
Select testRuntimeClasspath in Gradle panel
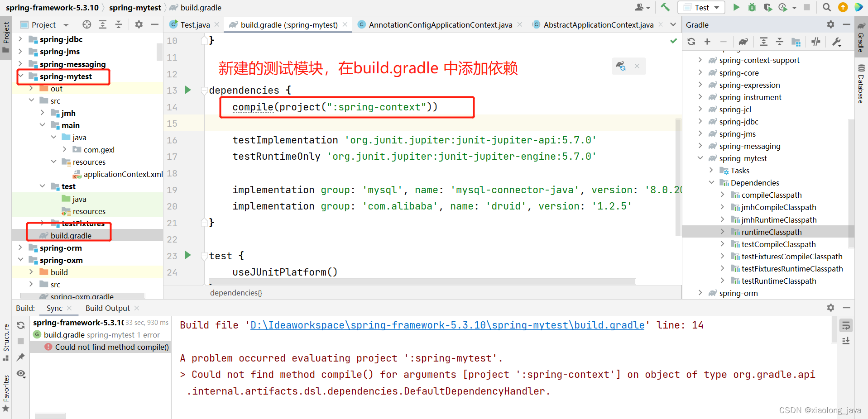(x=779, y=281)
